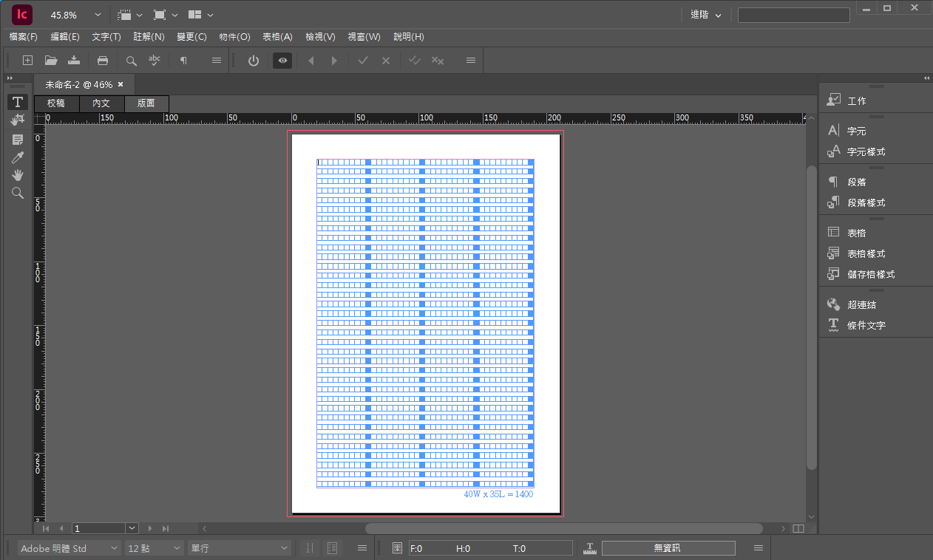
Task: Click the Adobe InCopy logo icon
Action: (x=22, y=14)
